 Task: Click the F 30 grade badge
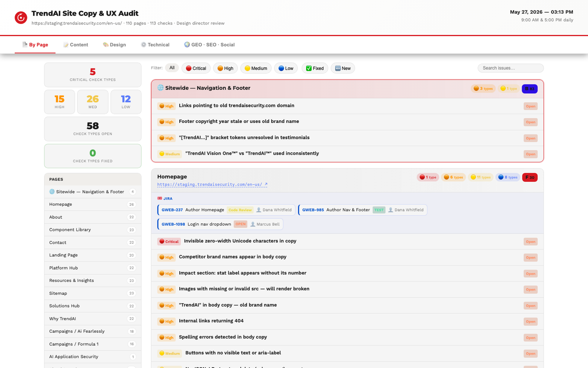tap(530, 177)
